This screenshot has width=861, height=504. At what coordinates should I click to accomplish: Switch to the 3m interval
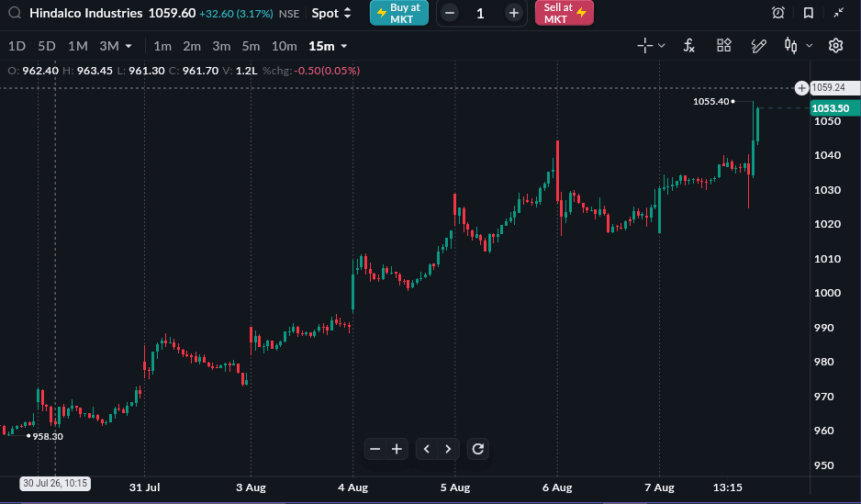[x=221, y=46]
